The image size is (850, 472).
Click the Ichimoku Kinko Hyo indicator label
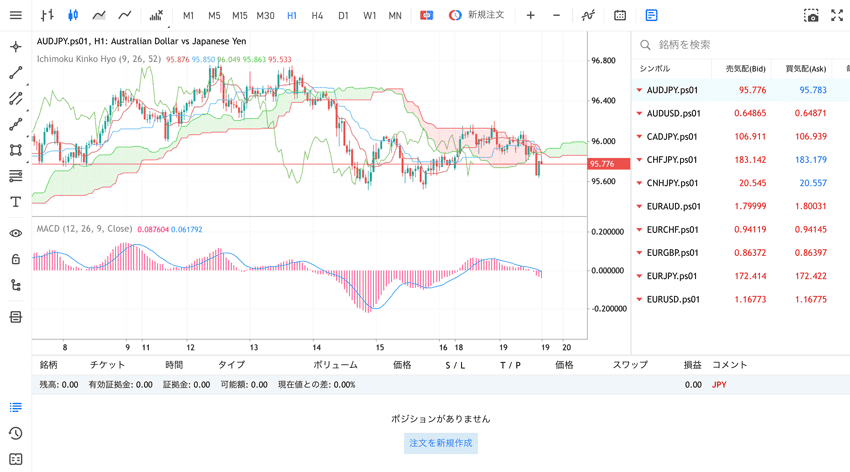click(99, 59)
